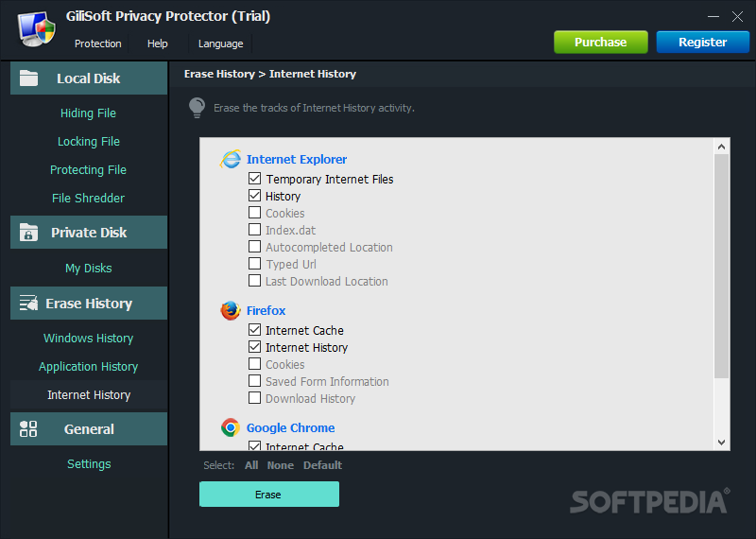Click the Local Disk folder icon
756x539 pixels.
(x=28, y=78)
